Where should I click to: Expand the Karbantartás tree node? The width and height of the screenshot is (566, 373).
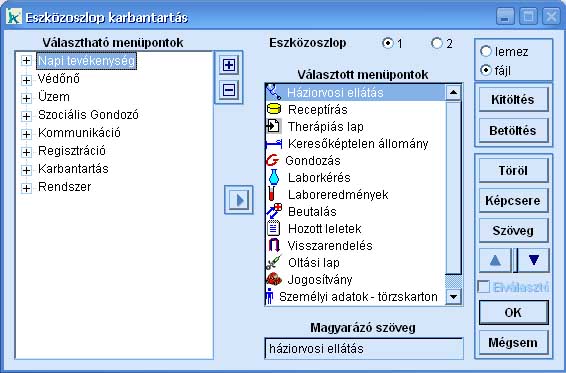tap(26, 170)
